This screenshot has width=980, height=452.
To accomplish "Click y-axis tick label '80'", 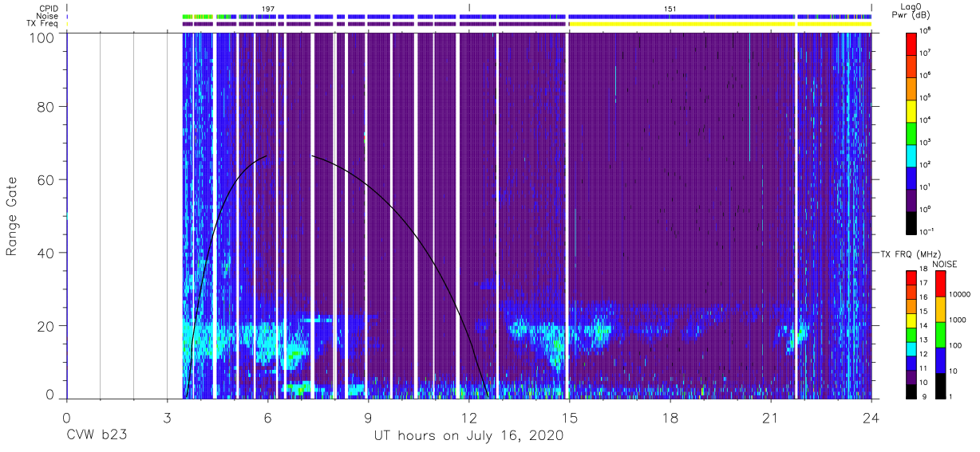I will [46, 107].
